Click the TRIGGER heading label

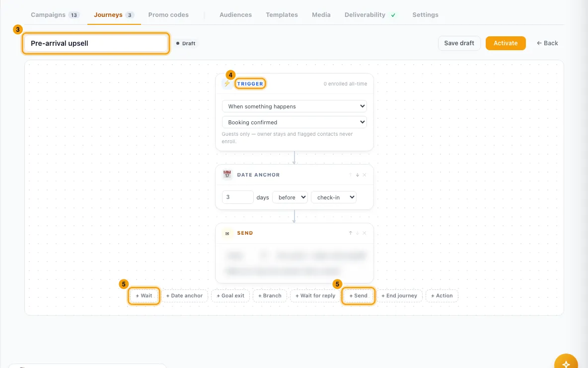point(250,84)
